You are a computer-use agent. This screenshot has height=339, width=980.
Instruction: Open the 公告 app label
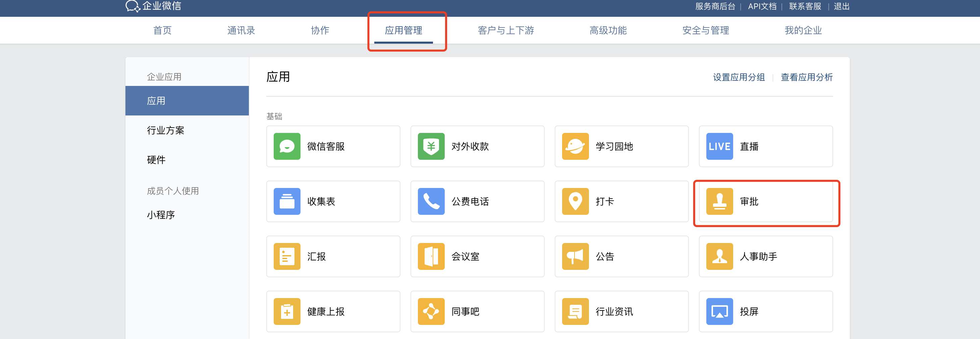(x=605, y=256)
